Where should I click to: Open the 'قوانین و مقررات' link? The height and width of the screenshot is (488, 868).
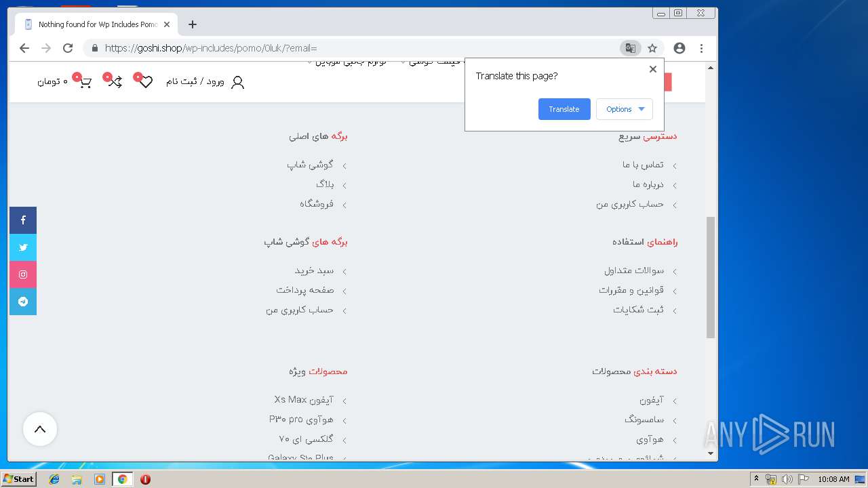631,290
